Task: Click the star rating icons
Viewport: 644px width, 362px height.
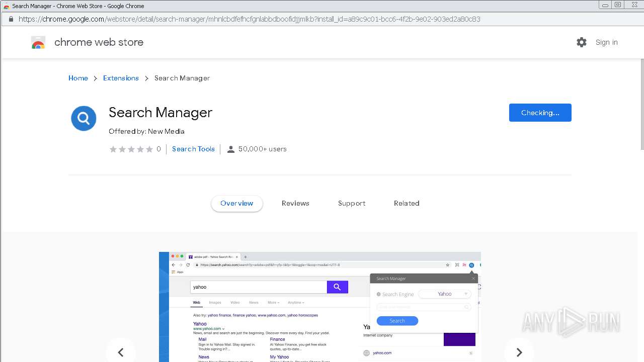Action: [x=131, y=149]
